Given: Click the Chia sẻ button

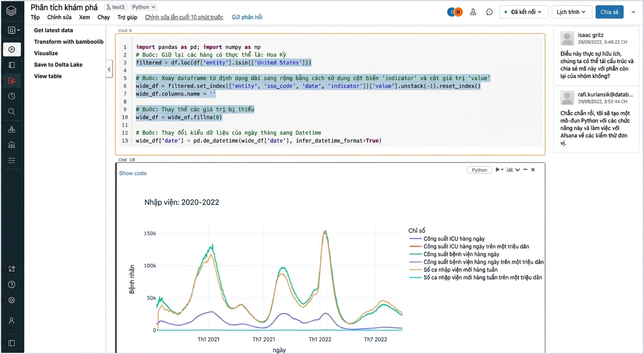Looking at the screenshot, I should coord(609,12).
